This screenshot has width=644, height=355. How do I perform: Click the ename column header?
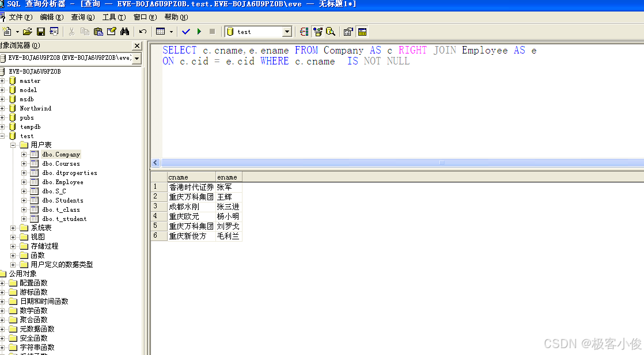229,177
